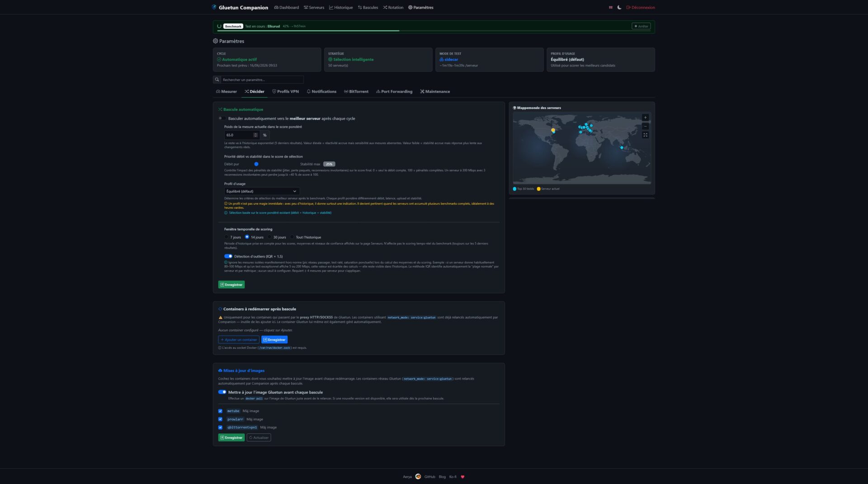The height and width of the screenshot is (484, 868).
Task: Select the lone Southeast Asia server marker
Action: 622,148
